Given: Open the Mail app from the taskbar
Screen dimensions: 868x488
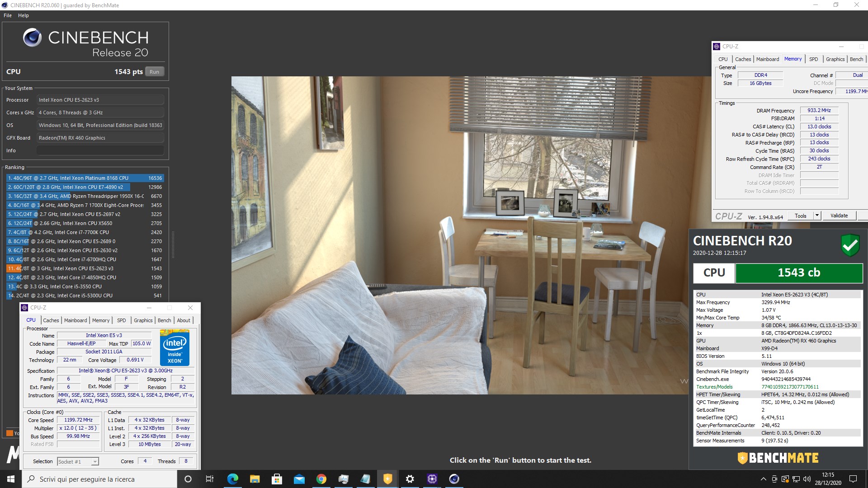Looking at the screenshot, I should (299, 479).
